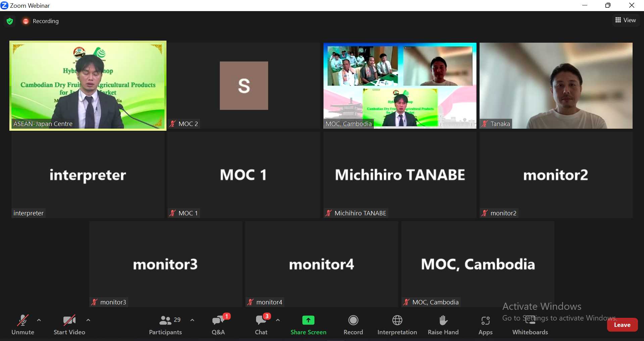Screen dimensions: 644x341
Task: Expand video options arrow beside Start Video
Action: point(88,320)
